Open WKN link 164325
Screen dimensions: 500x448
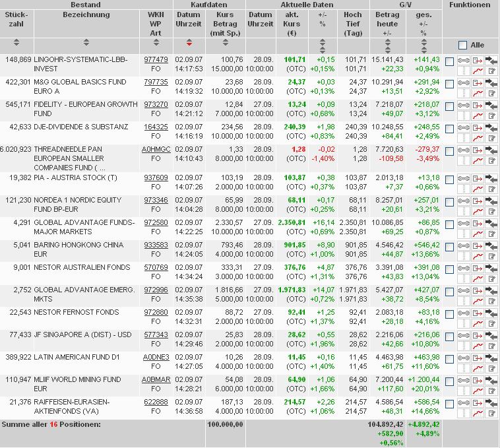pyautogui.click(x=156, y=127)
